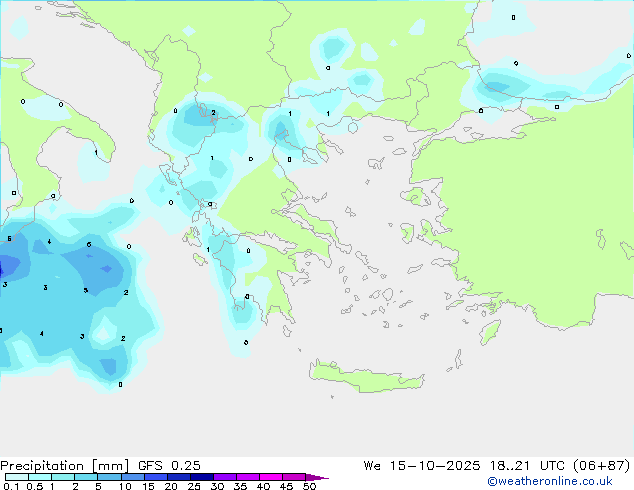Click the '35' legend scale label
This screenshot has width=634, height=490.
[x=240, y=486]
